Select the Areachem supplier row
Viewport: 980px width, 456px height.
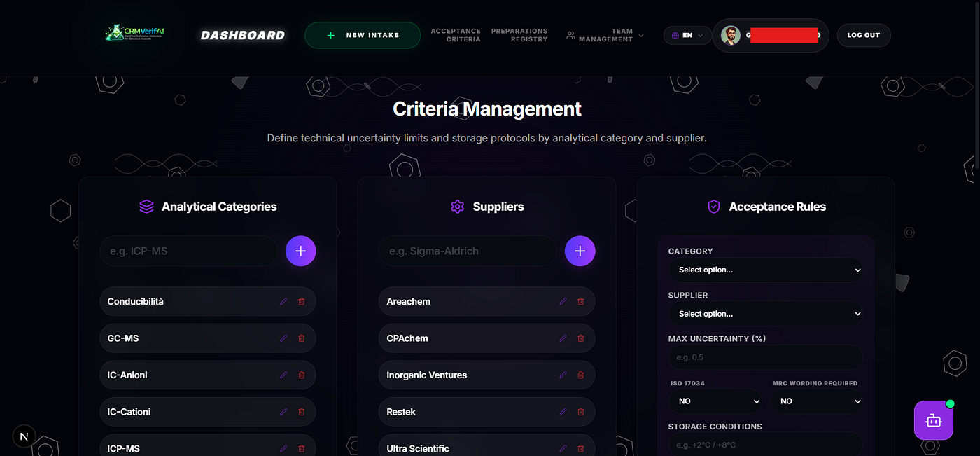click(486, 301)
